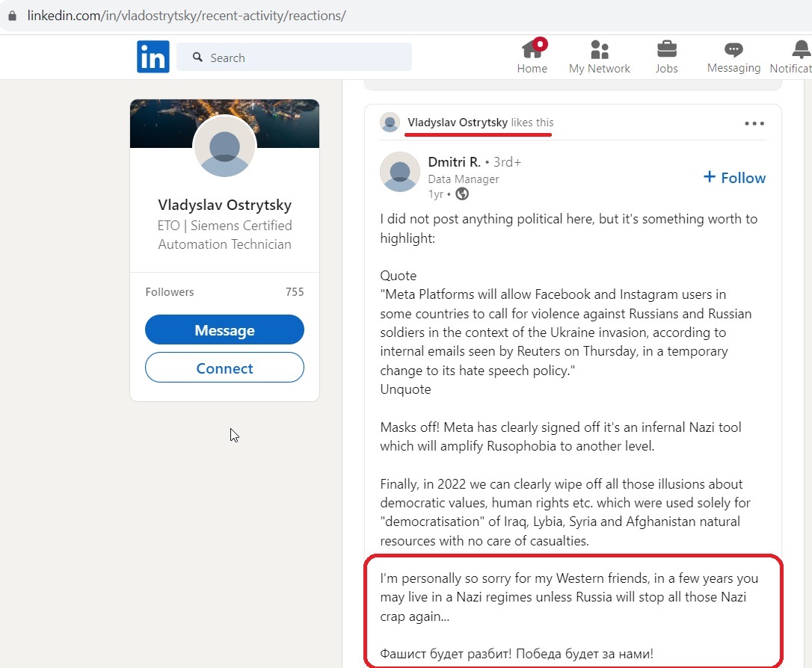Open the Messaging speech bubble icon
Viewport: 812px width, 668px height.
(x=733, y=49)
